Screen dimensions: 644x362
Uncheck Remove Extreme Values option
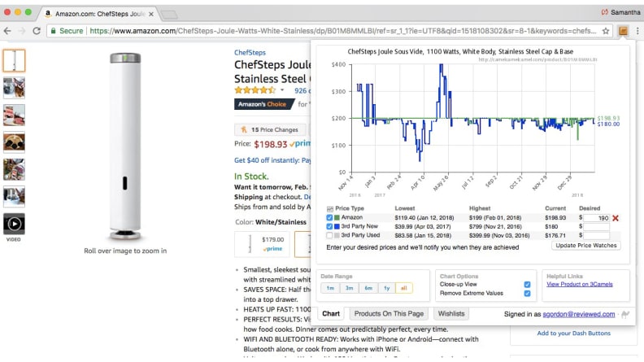pyautogui.click(x=527, y=294)
